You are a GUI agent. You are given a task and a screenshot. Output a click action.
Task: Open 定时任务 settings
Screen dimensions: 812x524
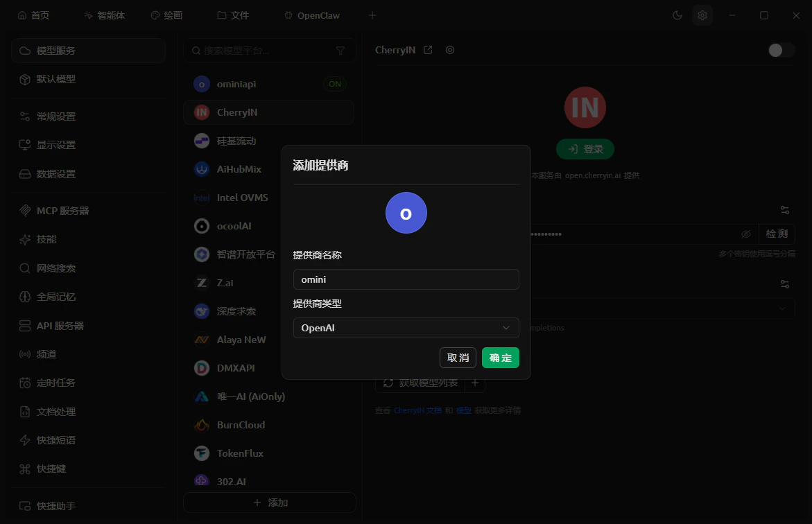coord(89,383)
